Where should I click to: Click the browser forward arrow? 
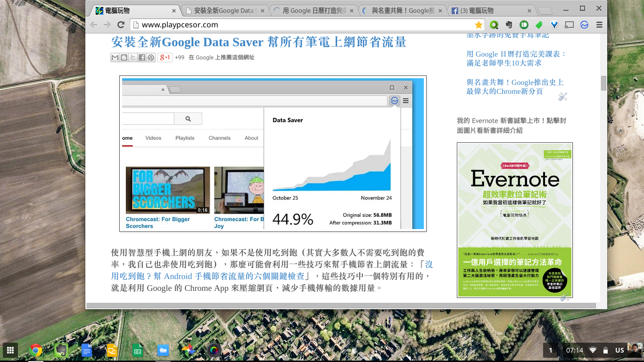[x=107, y=25]
